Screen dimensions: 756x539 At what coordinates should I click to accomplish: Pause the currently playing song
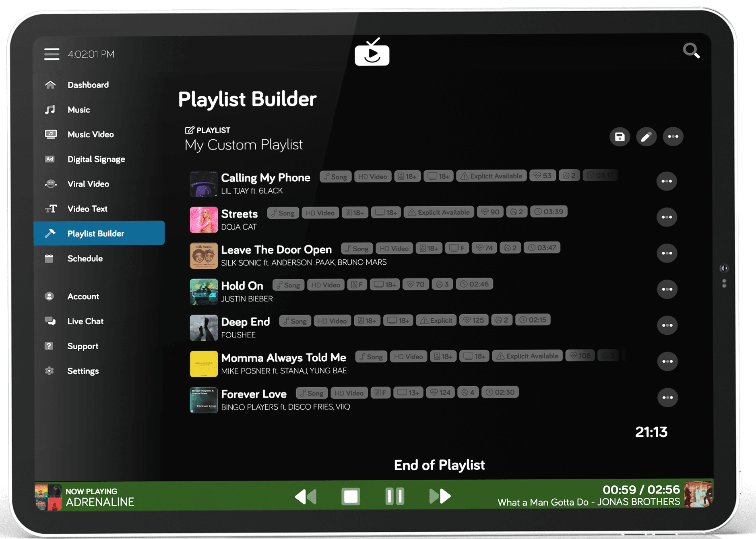pyautogui.click(x=395, y=496)
